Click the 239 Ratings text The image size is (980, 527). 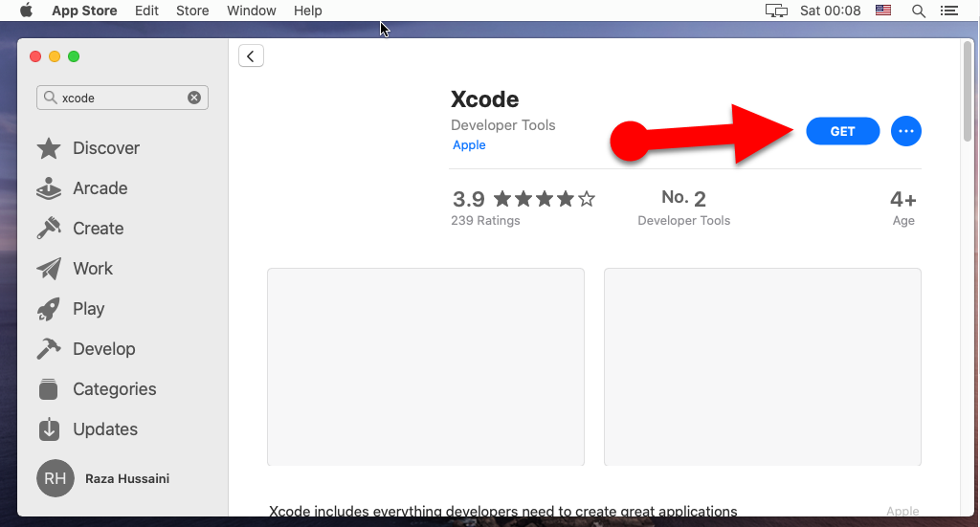coord(485,220)
